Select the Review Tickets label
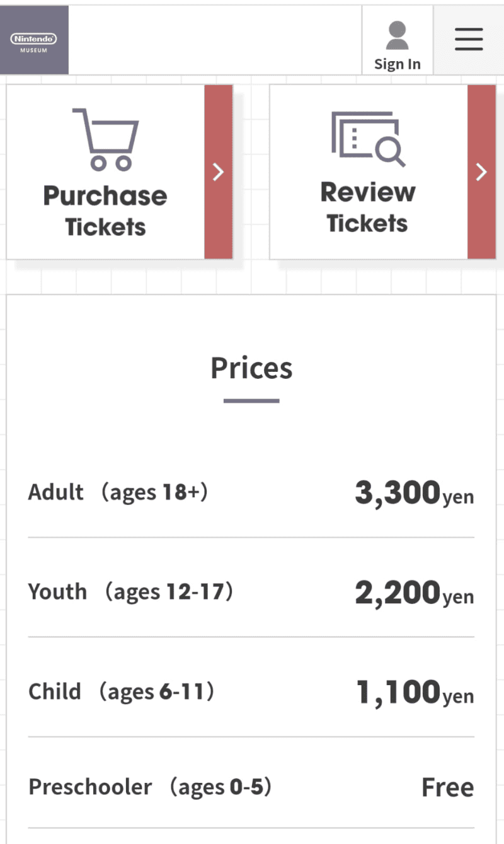This screenshot has width=504, height=844. pos(368,207)
